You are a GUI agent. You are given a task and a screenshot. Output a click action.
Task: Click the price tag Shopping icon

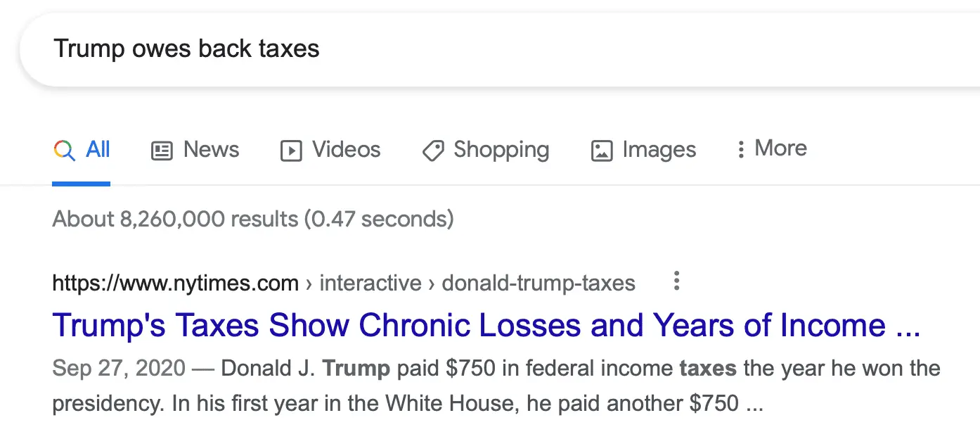(433, 151)
